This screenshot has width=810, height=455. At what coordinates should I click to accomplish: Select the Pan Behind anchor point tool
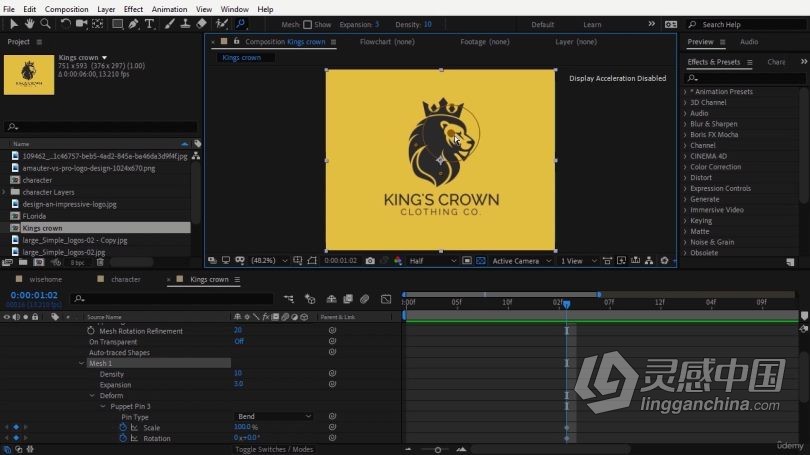coord(97,24)
